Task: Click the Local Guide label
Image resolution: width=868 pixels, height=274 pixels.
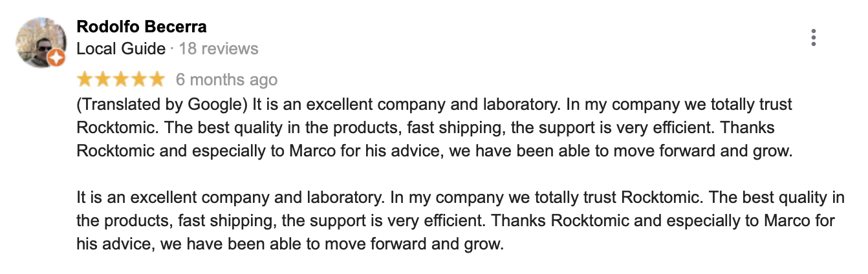Action: (x=121, y=48)
